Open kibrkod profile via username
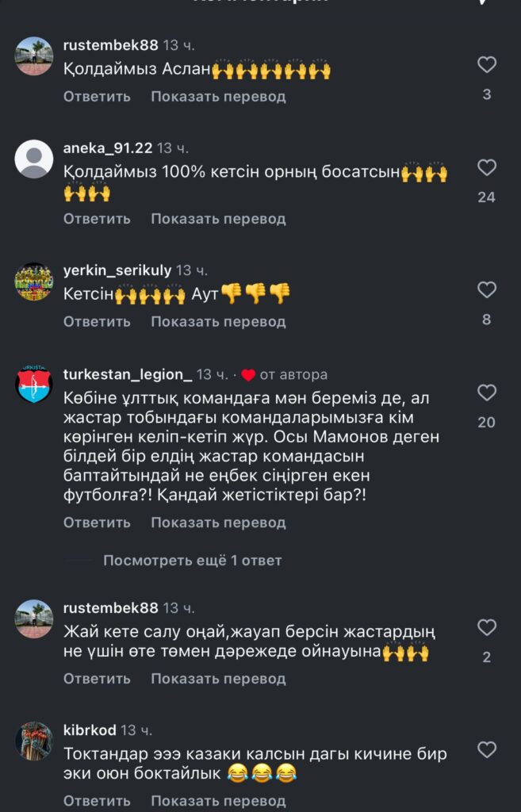 90,730
